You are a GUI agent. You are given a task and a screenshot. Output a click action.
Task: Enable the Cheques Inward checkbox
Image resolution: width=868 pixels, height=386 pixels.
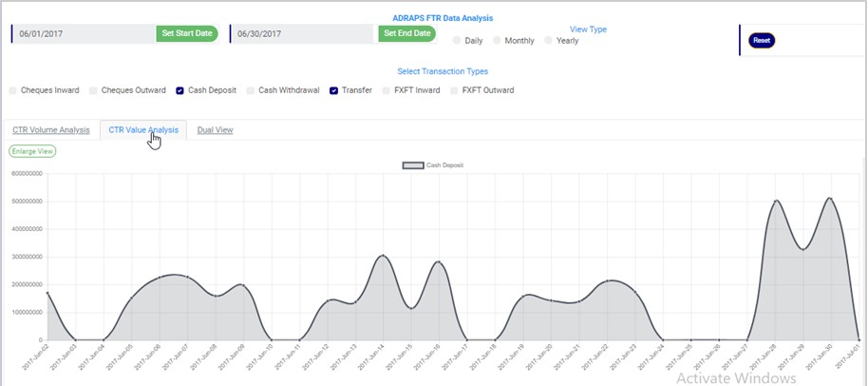[x=13, y=91]
